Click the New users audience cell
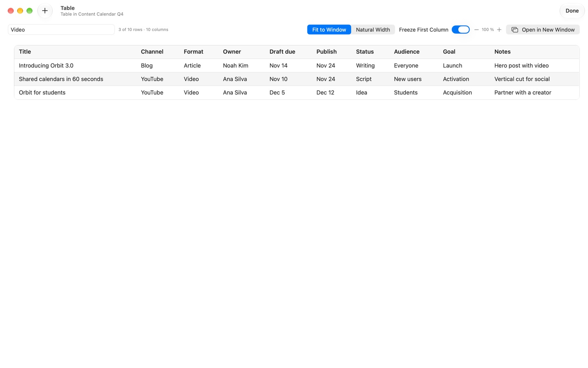The height and width of the screenshot is (368, 588). pos(408,79)
